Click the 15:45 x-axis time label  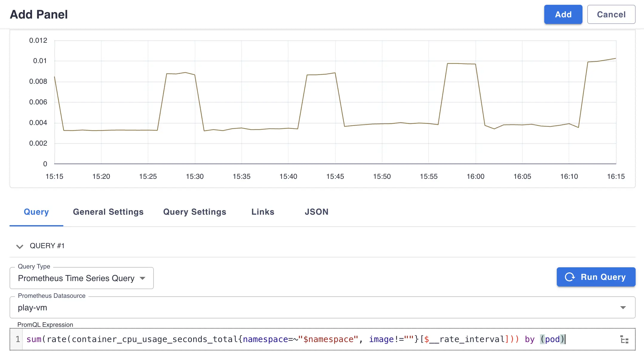[335, 176]
